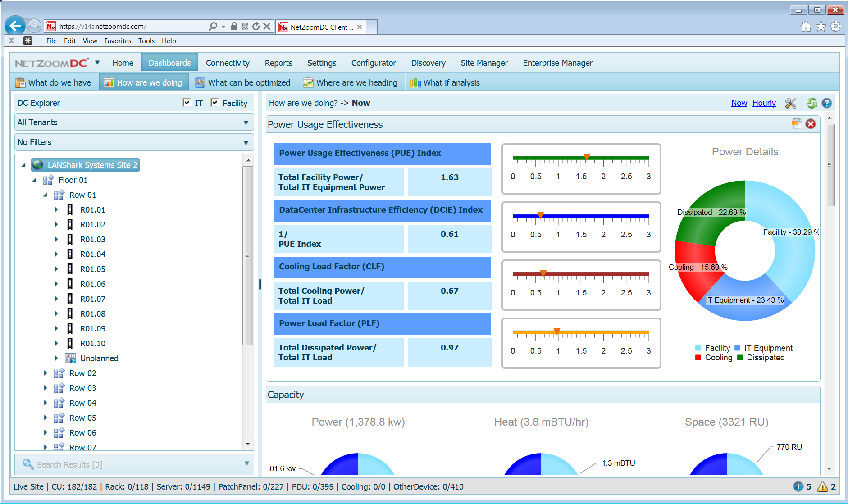
Task: Open the warning icon showing 2 alerts
Action: (x=822, y=486)
